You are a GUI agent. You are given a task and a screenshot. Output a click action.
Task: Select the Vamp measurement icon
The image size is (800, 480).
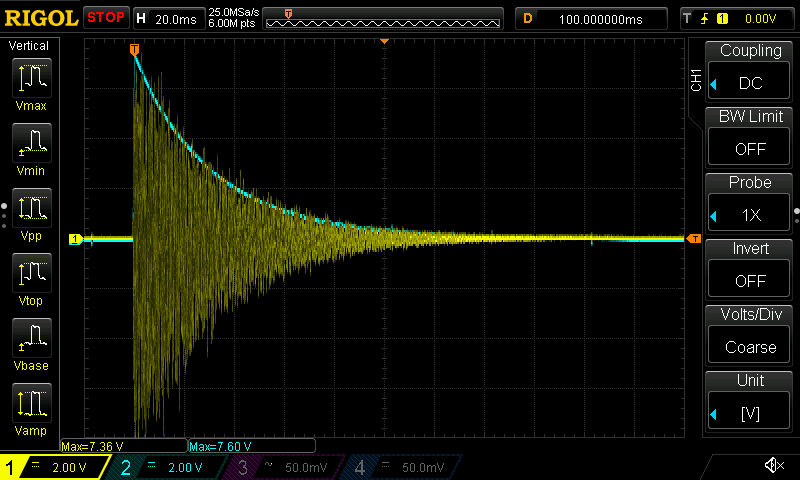tap(31, 408)
